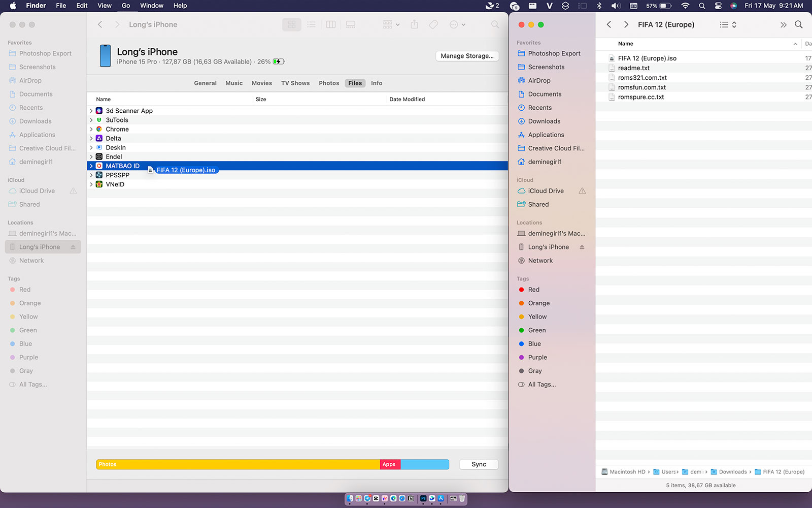Filter by Purple tag in FIFA window
Screen dimensions: 812x508
(x=537, y=357)
